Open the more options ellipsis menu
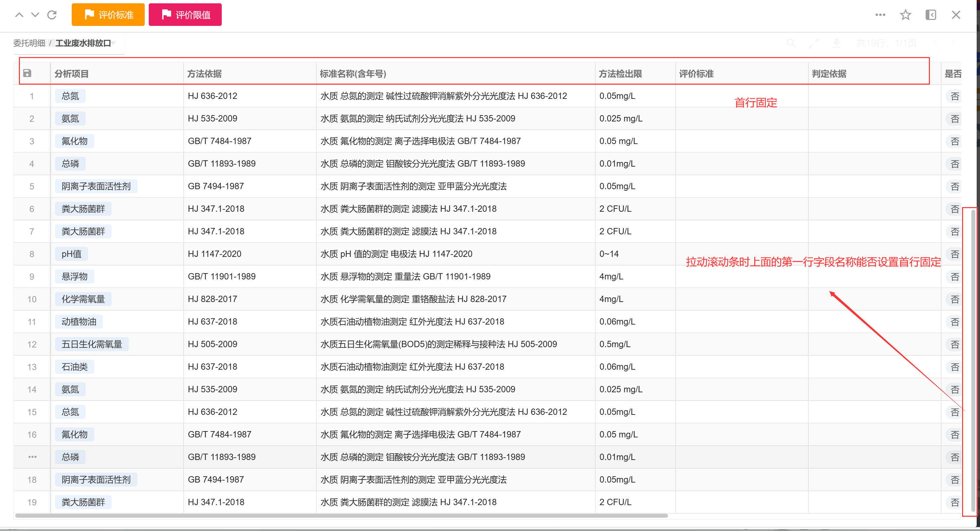 [x=880, y=15]
